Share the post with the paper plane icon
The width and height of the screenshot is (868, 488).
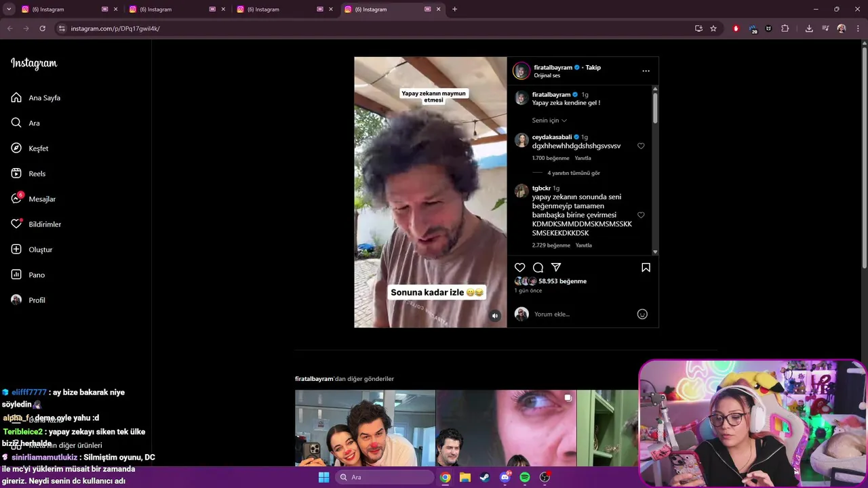pos(556,268)
